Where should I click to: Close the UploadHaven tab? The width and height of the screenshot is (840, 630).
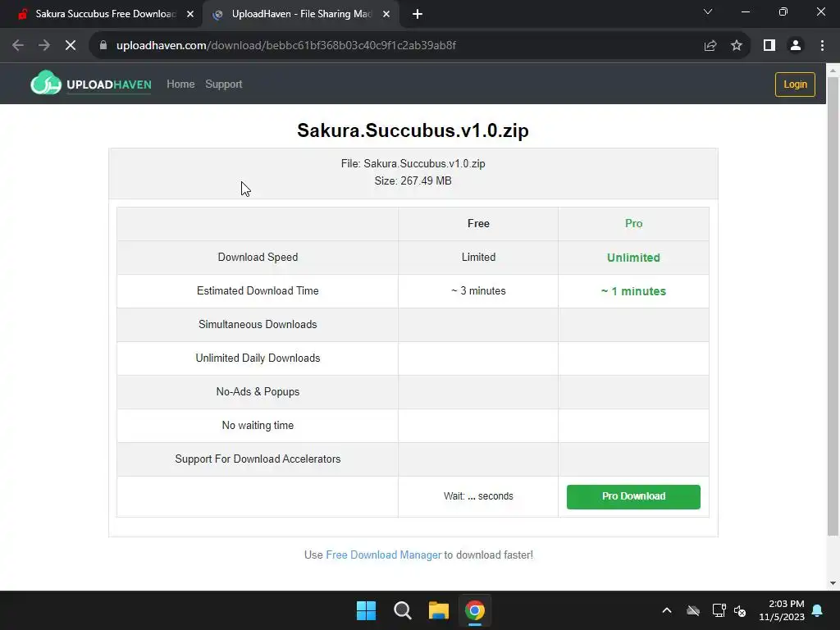(x=386, y=15)
